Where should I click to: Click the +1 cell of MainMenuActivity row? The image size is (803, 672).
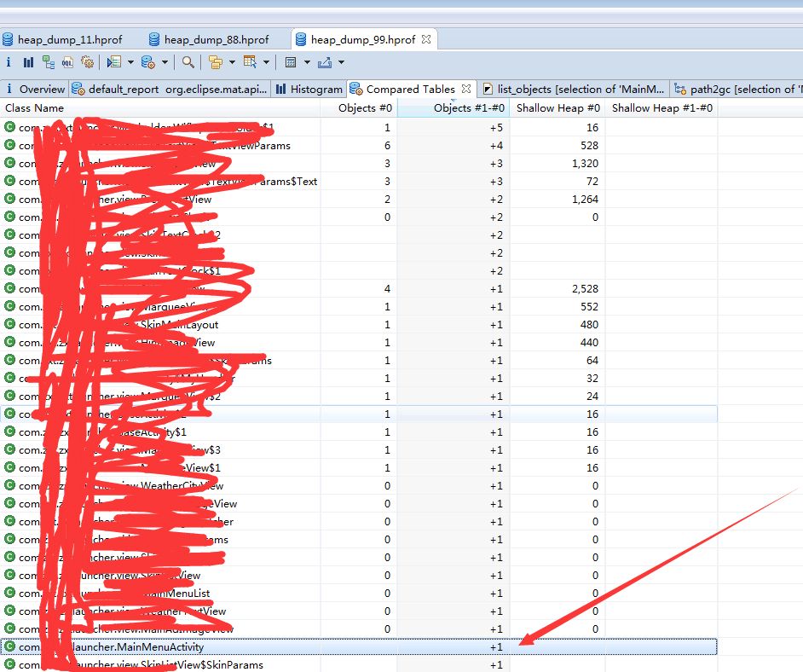click(x=496, y=647)
